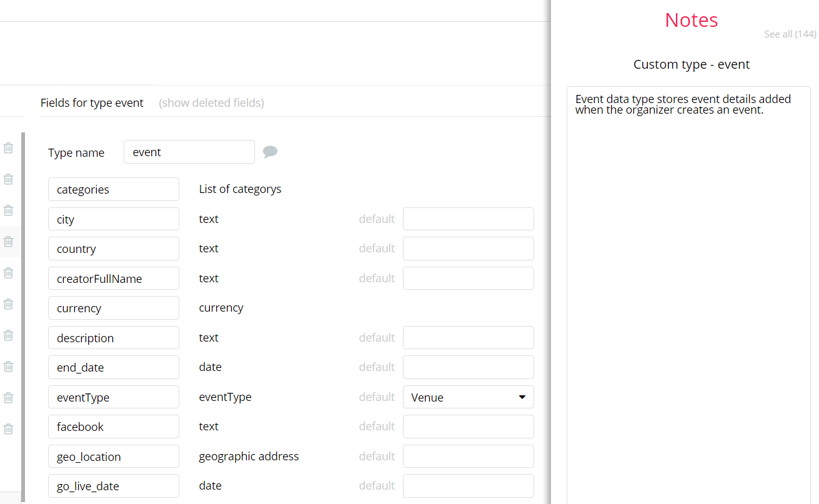Click the Type name input containing event
The width and height of the screenshot is (819, 504).
[x=189, y=152]
